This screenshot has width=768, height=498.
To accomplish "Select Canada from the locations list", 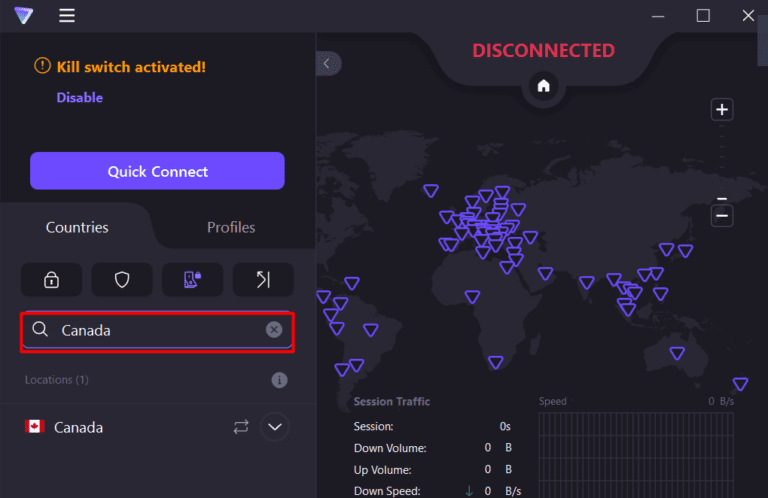I will coord(80,427).
